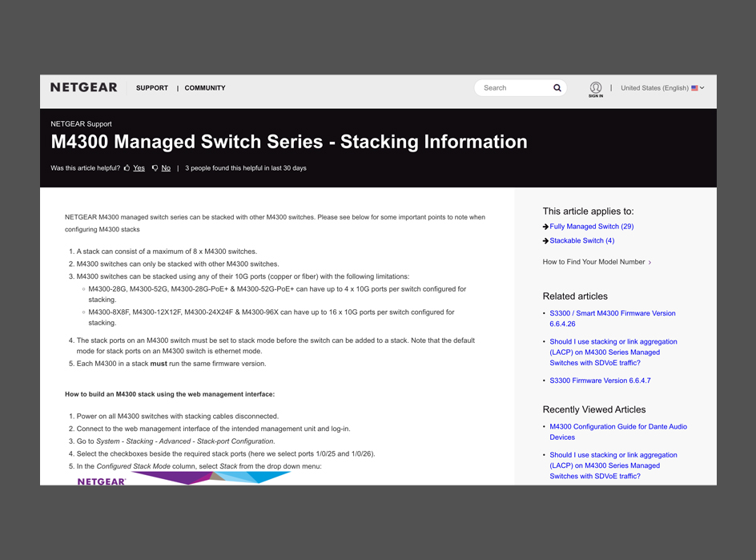
Task: Open Stackable Switch (4) link
Action: coord(582,241)
